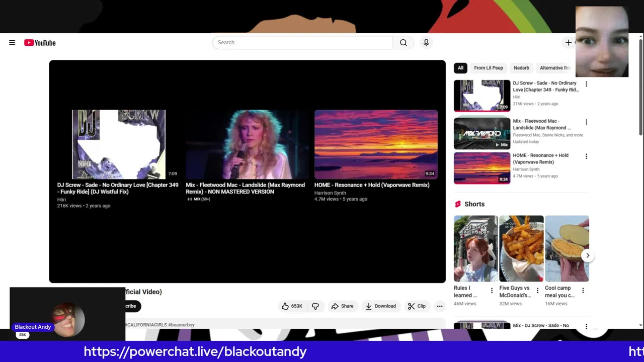Activate voice search microphone icon
The height and width of the screenshot is (362, 644).
426,43
